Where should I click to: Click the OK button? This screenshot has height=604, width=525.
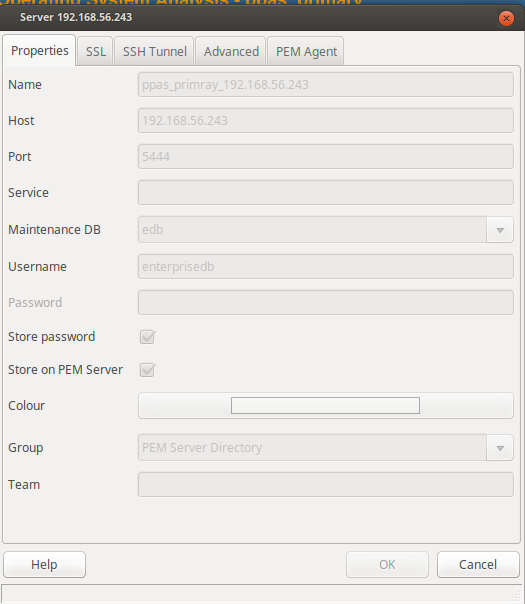click(387, 564)
